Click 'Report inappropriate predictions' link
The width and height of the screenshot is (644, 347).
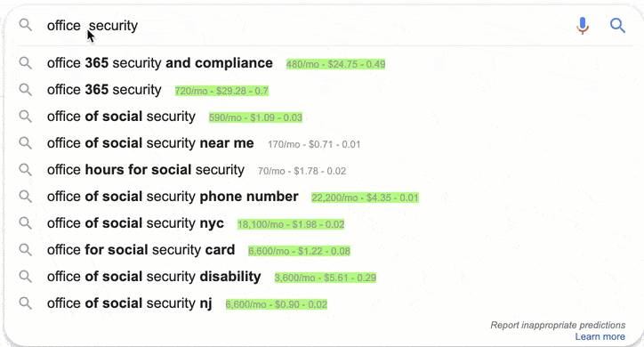558,326
